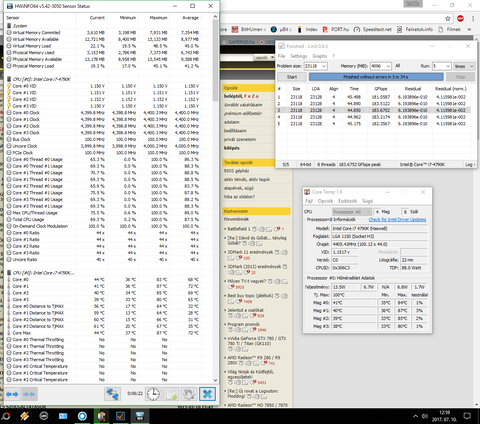Screen dimensions: 480x424
Task: Click 'Check for Intel Driver Updates' link
Action: pos(397,219)
